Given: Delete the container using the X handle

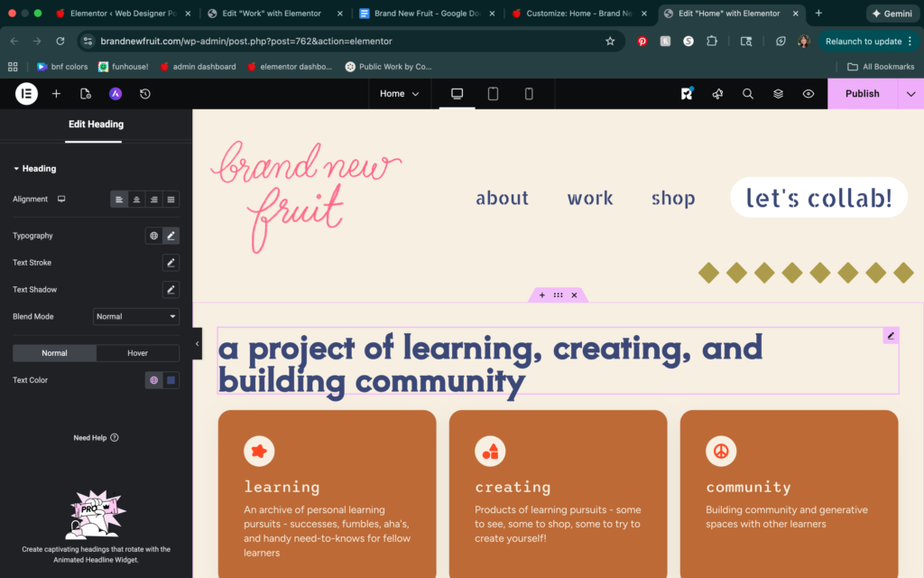Looking at the screenshot, I should pos(574,295).
